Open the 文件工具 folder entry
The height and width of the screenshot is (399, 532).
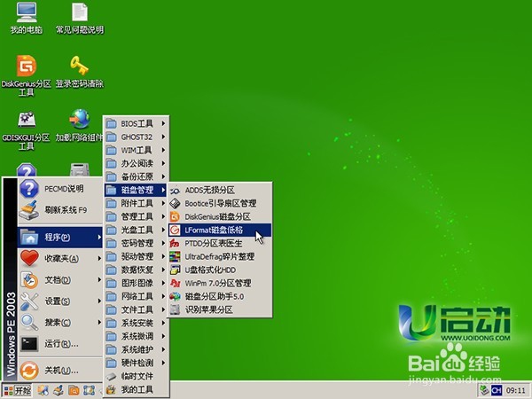click(x=136, y=309)
